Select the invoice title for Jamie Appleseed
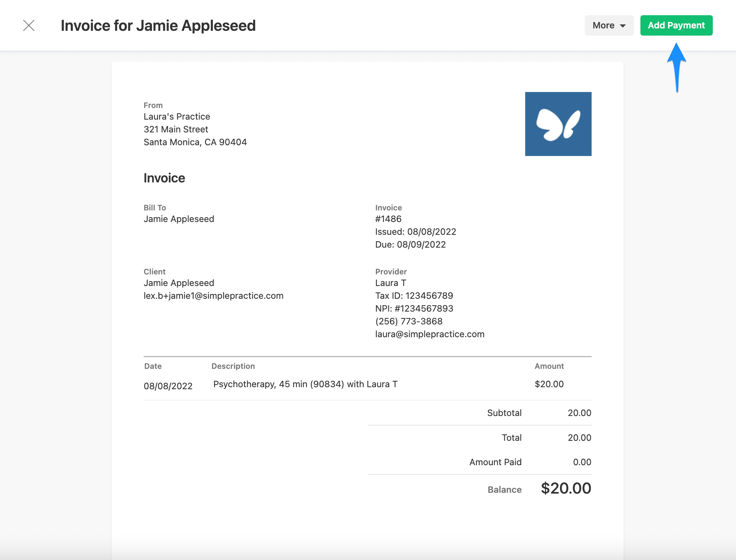 (158, 25)
